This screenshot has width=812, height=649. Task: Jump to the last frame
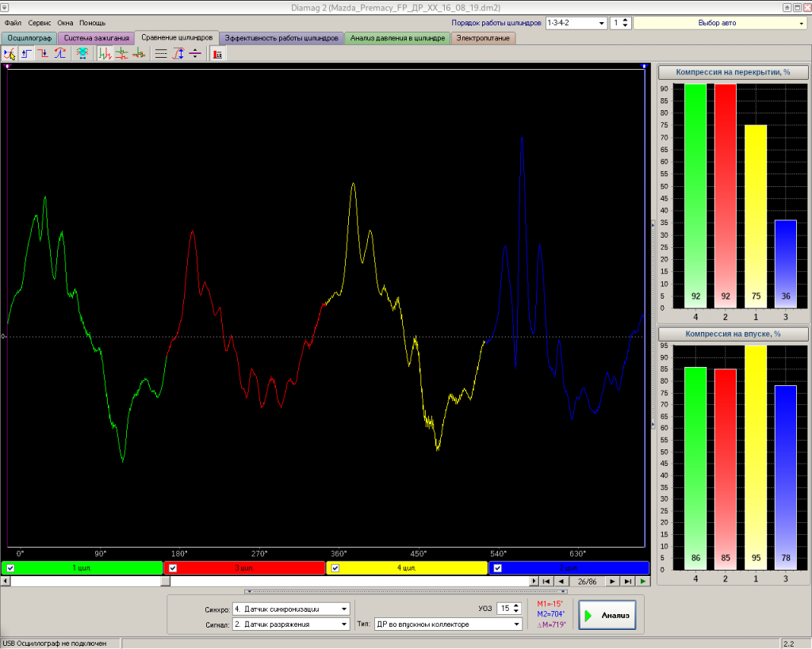(x=628, y=581)
